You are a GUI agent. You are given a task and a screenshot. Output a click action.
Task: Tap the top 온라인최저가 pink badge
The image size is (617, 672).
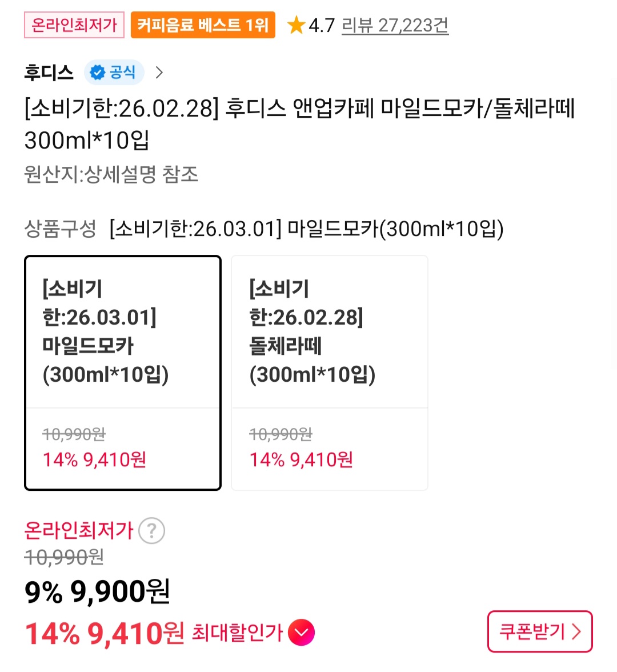point(74,25)
